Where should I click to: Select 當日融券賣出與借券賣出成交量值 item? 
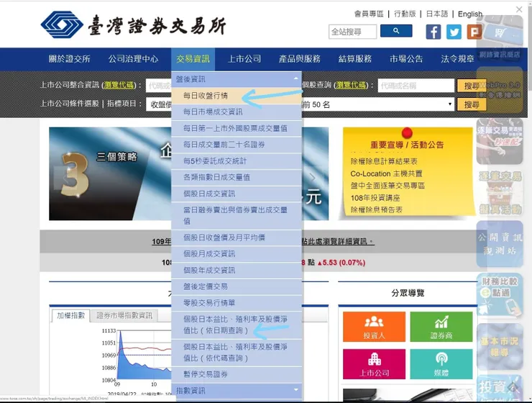click(x=237, y=216)
